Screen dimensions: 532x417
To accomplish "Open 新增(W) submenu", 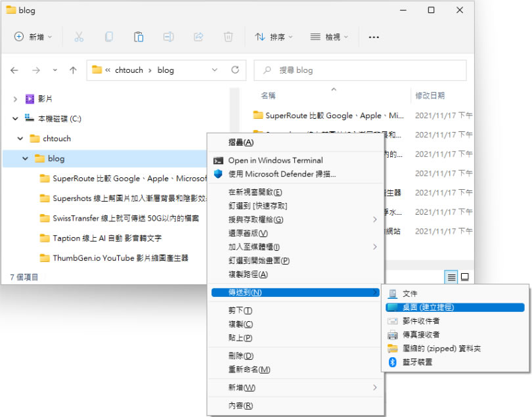I will tap(295, 387).
